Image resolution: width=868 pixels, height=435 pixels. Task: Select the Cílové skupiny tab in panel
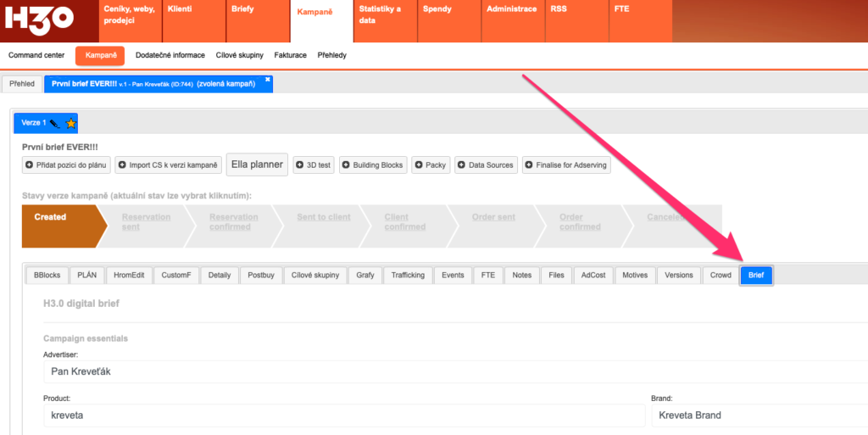314,275
